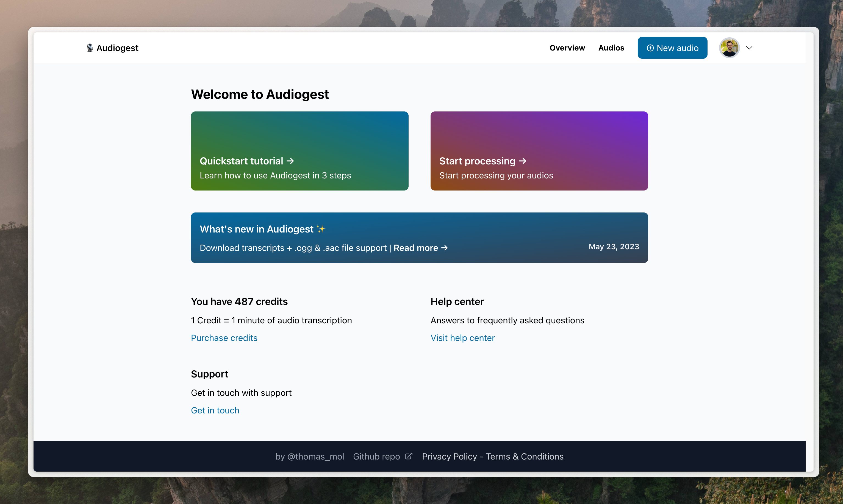Go to the Overview nav item
The height and width of the screenshot is (504, 843).
[567, 48]
